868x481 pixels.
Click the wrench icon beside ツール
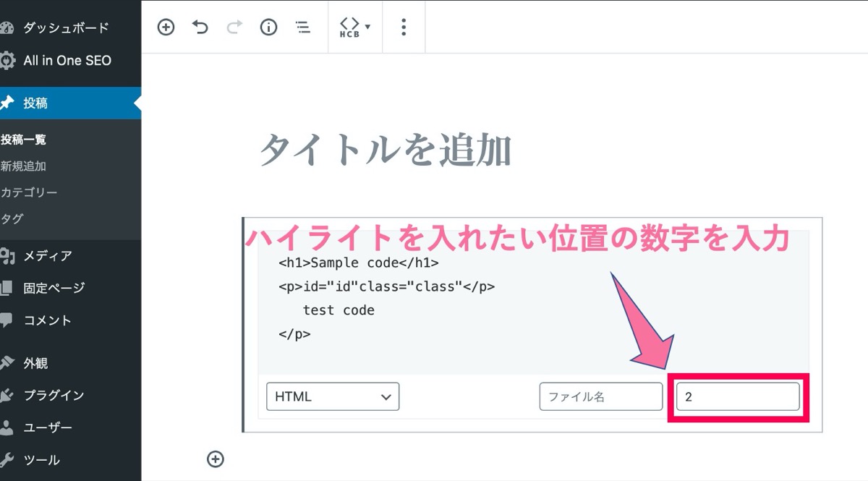click(x=7, y=460)
